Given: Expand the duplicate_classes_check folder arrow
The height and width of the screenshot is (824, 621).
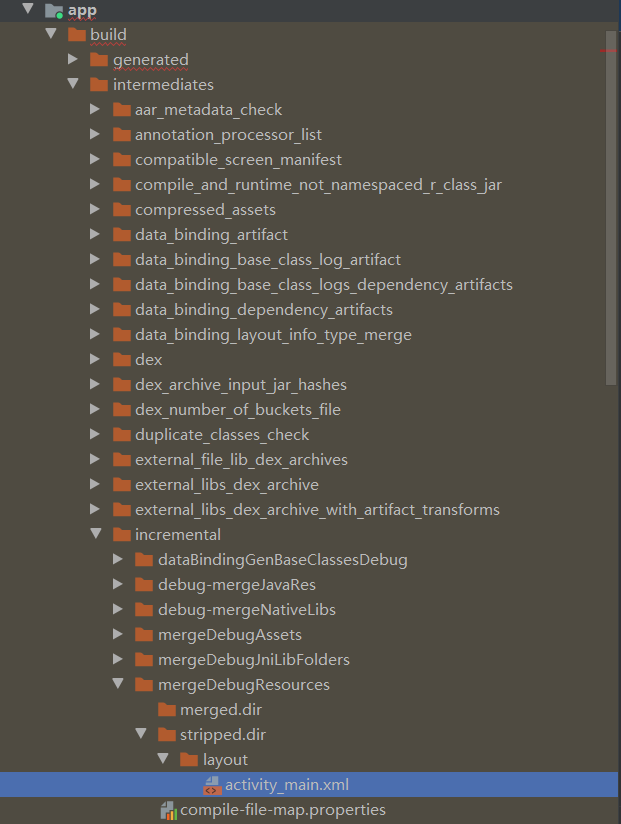Looking at the screenshot, I should pos(95,434).
